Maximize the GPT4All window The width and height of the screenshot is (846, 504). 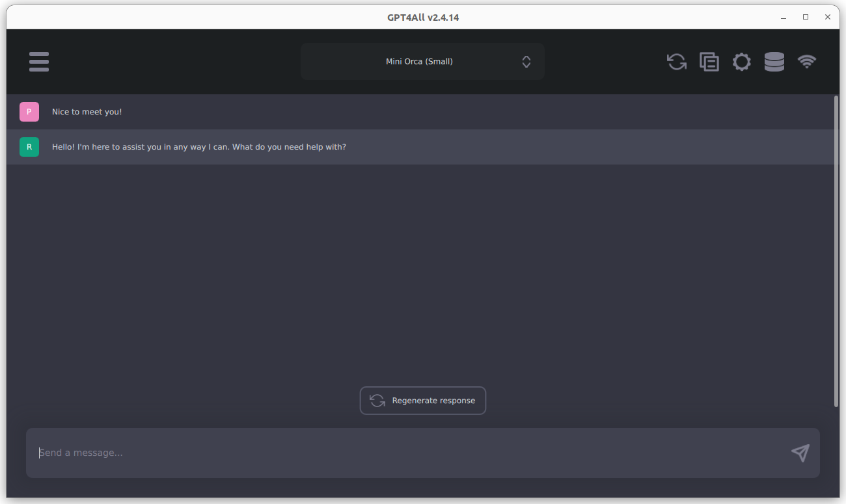pos(806,18)
